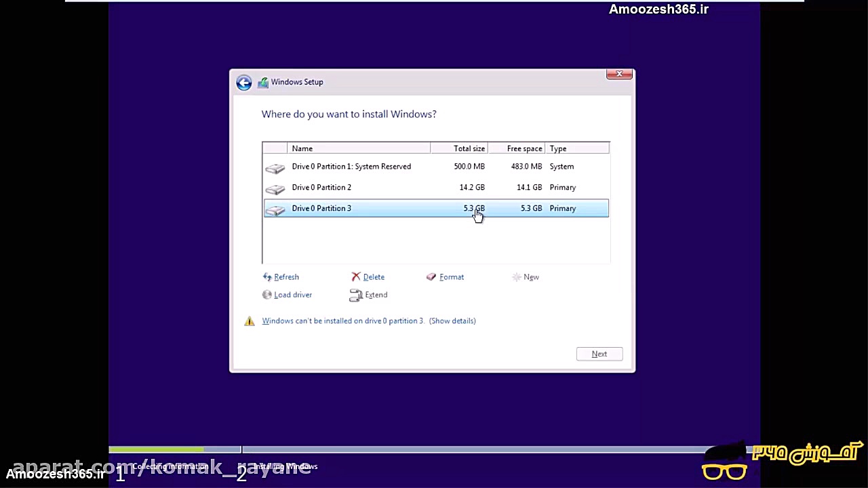Refresh the partition list
The height and width of the screenshot is (488, 868).
click(287, 277)
